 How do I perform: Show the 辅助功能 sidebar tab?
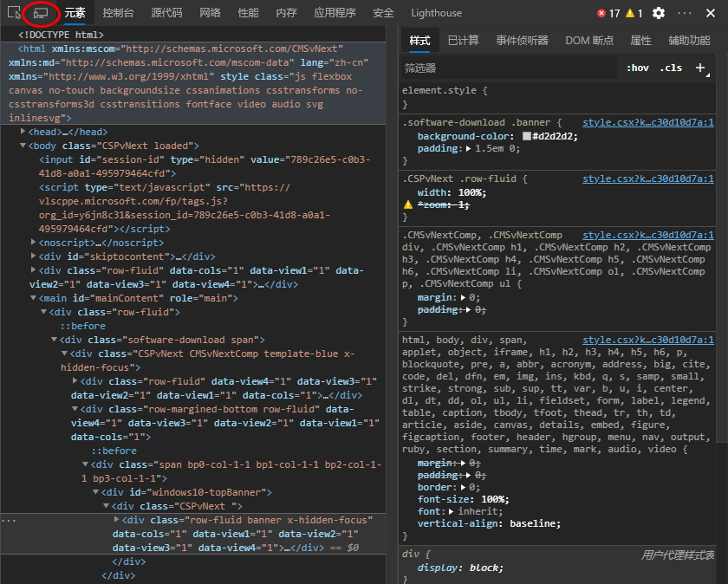[689, 41]
